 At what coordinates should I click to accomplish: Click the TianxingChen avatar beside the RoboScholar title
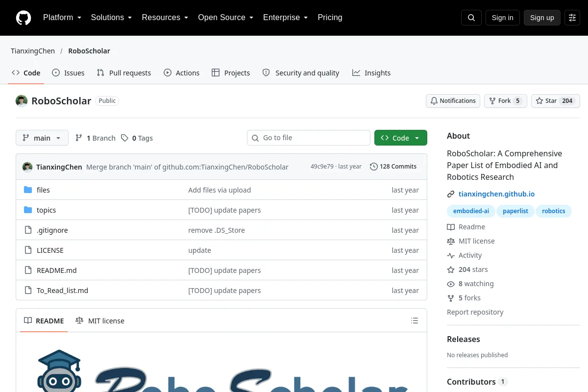[22, 101]
